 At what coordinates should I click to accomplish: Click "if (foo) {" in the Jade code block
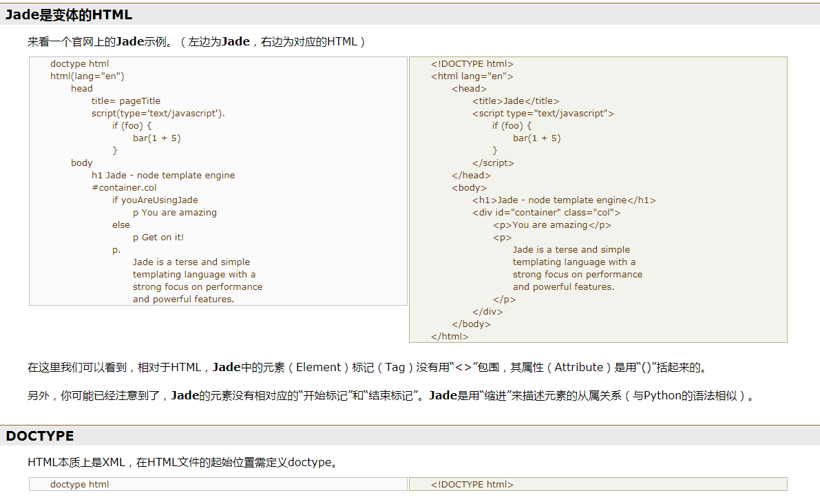(132, 126)
